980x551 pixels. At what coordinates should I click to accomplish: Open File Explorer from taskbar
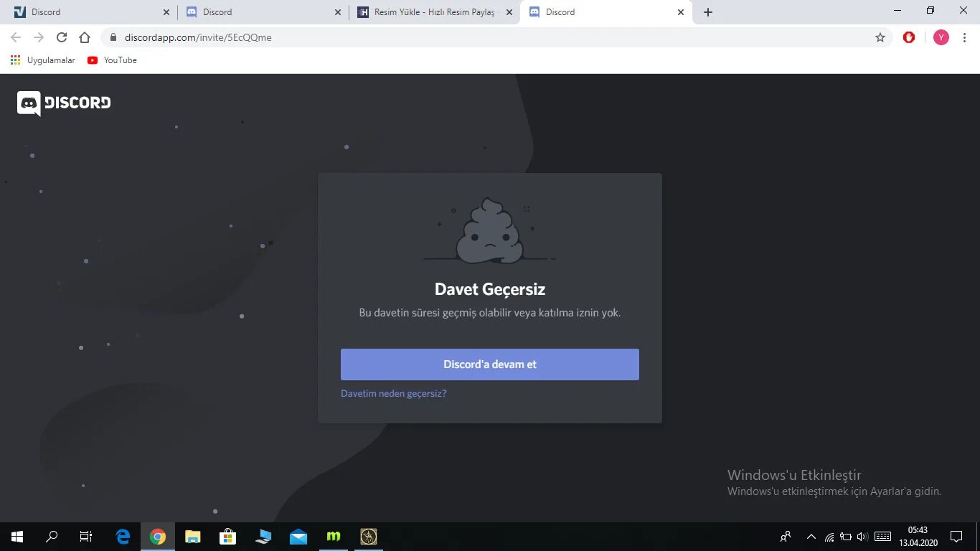[x=193, y=537]
